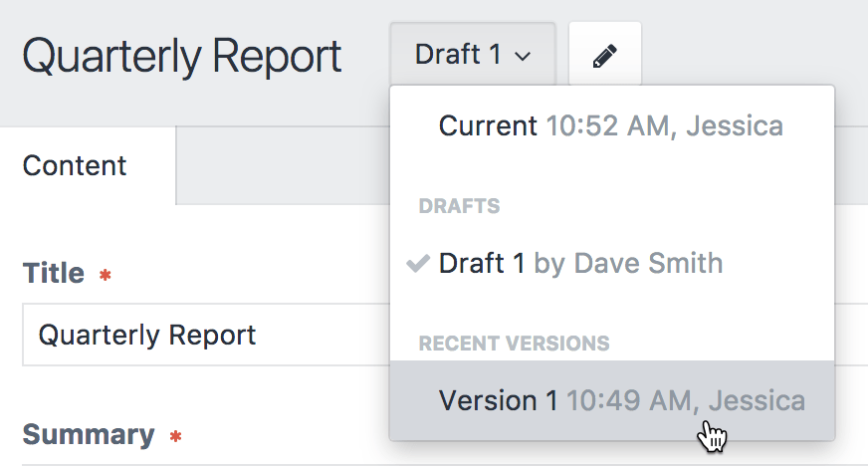
Task: Click the empty tab bar area beside Content
Action: pyautogui.click(x=283, y=165)
